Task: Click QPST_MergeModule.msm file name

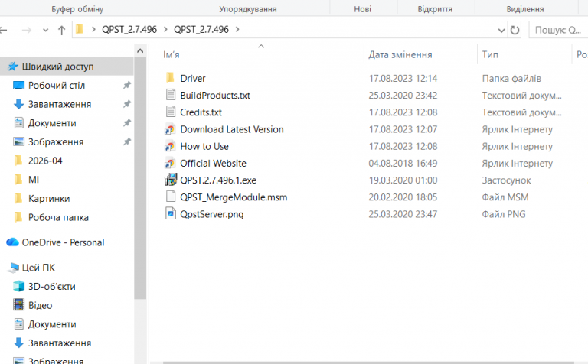Action: click(234, 197)
